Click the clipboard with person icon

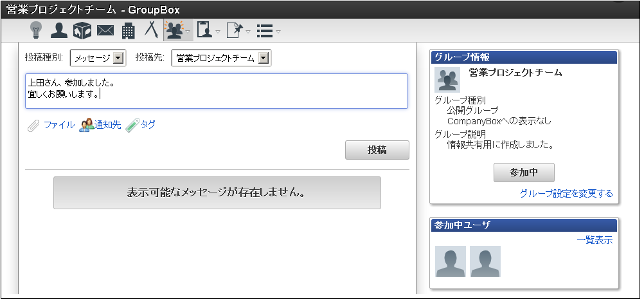click(x=205, y=30)
